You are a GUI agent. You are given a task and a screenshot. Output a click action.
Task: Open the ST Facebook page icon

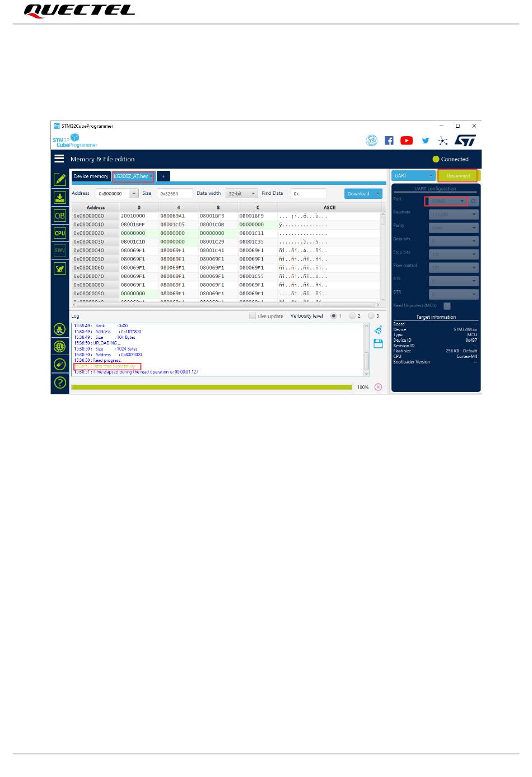pos(389,141)
